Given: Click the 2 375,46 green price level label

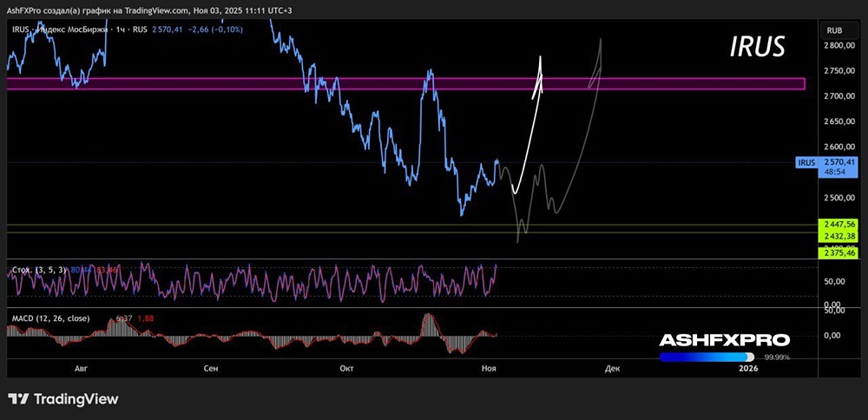Looking at the screenshot, I should 839,253.
